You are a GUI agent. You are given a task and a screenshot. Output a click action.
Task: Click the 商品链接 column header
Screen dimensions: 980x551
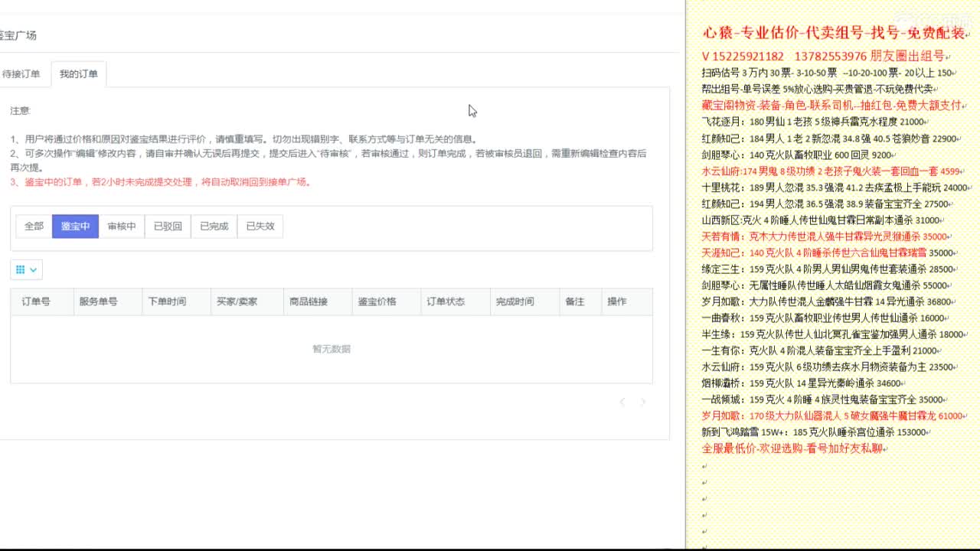point(309,302)
